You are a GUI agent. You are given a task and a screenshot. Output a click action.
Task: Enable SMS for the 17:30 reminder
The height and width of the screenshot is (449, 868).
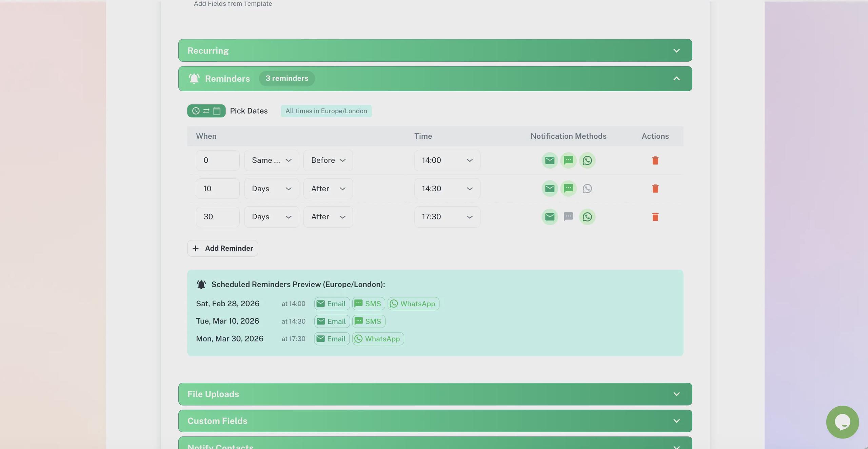(x=568, y=217)
